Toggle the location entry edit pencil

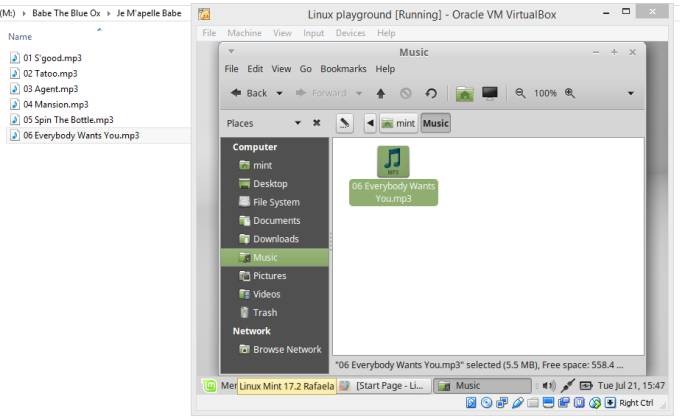click(344, 123)
